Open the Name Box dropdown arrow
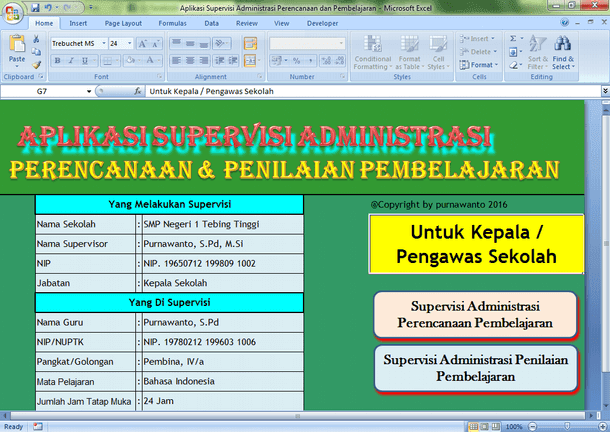This screenshot has height=432, width=610. tap(89, 91)
